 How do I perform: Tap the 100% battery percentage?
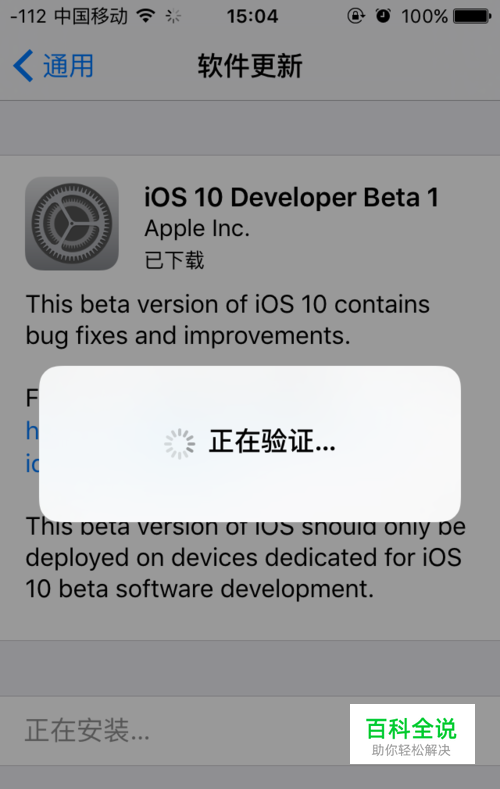[424, 17]
